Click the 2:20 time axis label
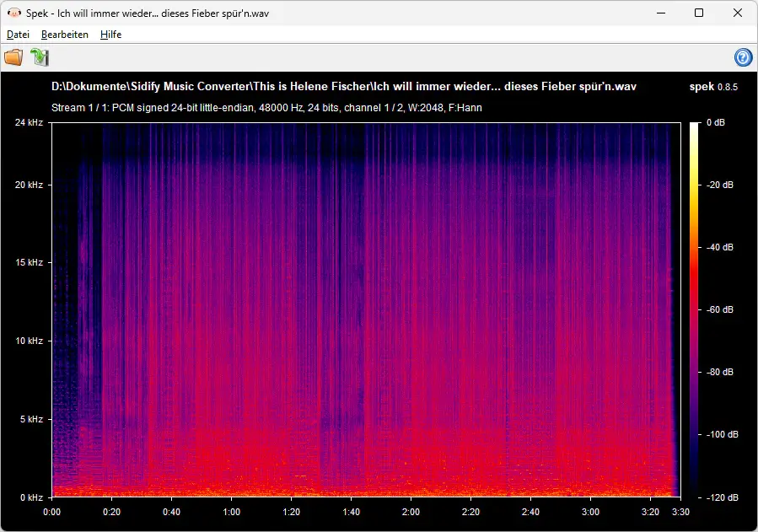758x532 pixels. pyautogui.click(x=470, y=512)
